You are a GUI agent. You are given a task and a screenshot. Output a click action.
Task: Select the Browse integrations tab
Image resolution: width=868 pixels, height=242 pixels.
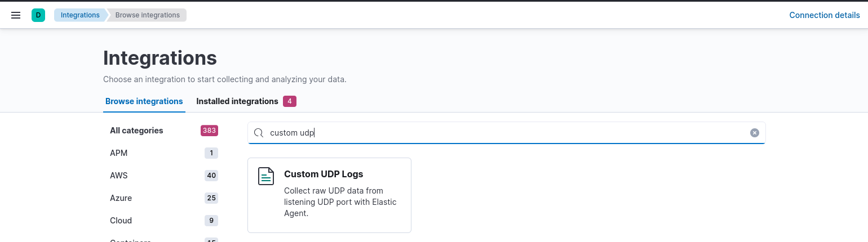(x=144, y=101)
